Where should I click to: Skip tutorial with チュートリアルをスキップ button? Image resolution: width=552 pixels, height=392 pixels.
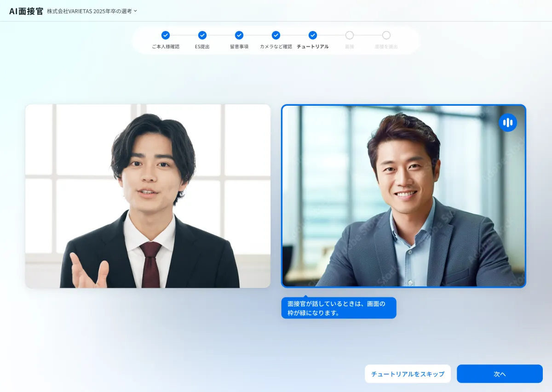pos(408,374)
